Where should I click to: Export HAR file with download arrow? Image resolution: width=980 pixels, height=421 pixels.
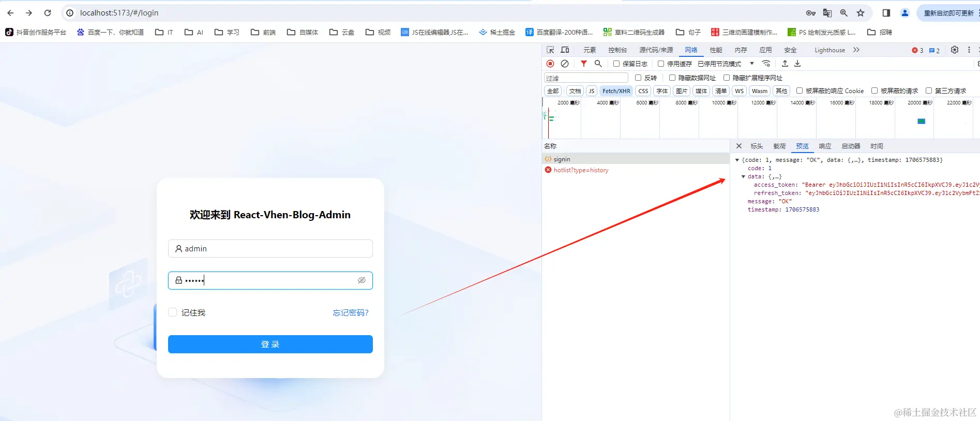(x=797, y=64)
